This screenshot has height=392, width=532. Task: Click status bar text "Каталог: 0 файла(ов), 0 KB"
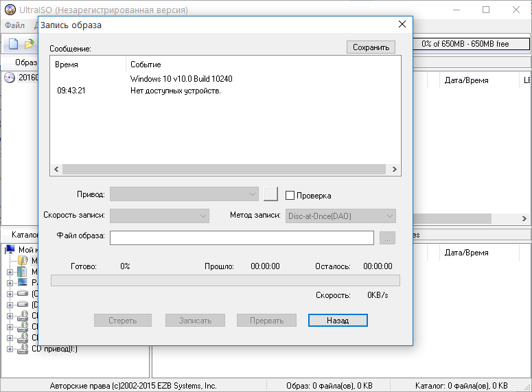point(461,386)
